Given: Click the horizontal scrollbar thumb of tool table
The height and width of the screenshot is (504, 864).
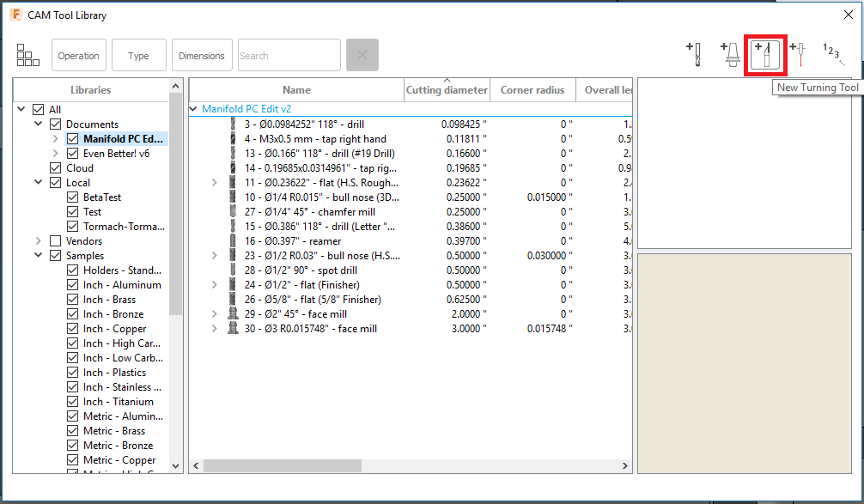Looking at the screenshot, I should tap(283, 466).
